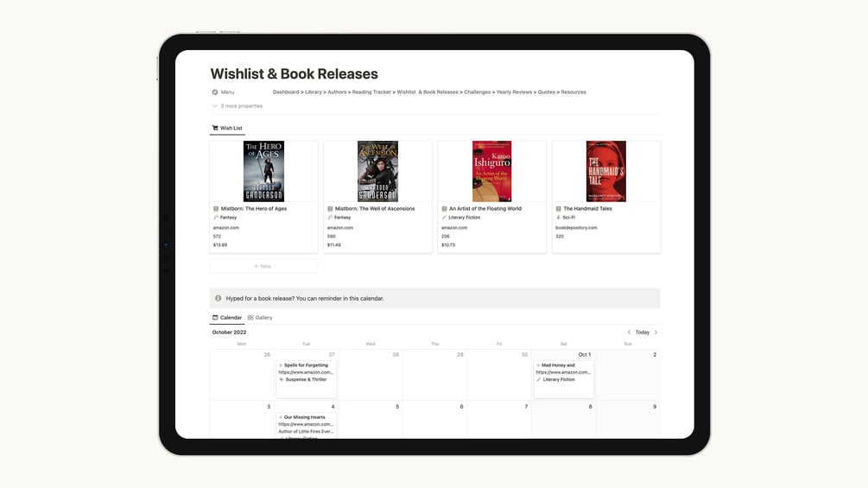Click the October 2022 month label
868x488 pixels.
[x=229, y=333]
